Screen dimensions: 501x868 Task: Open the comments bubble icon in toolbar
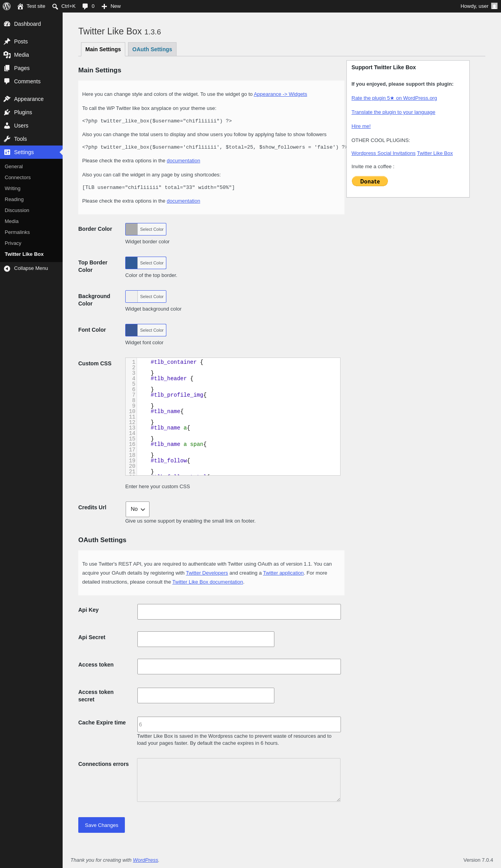tap(85, 6)
